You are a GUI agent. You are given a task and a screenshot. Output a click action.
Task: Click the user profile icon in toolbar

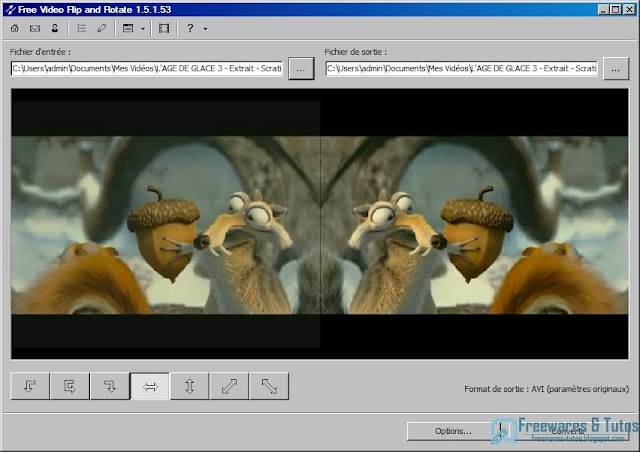coord(55,28)
